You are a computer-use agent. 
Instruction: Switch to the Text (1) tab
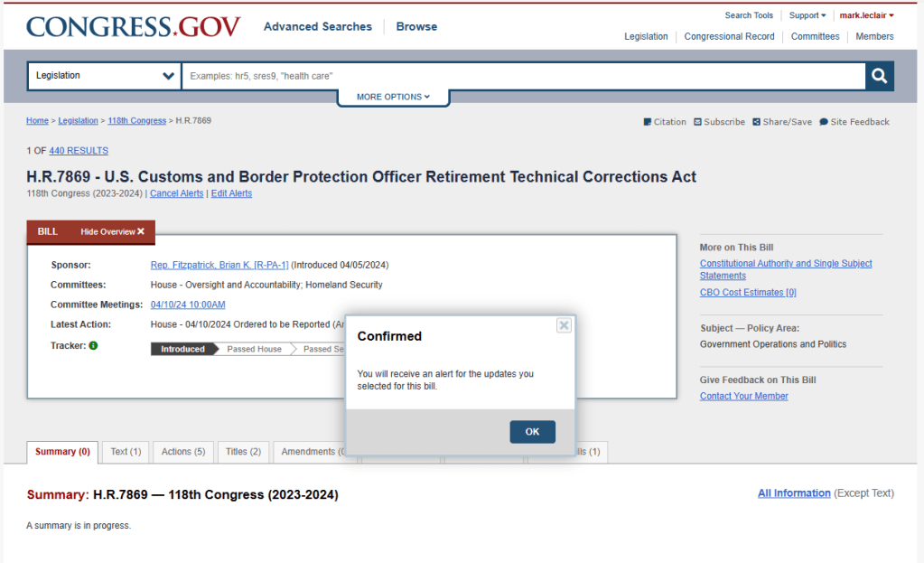(x=126, y=452)
